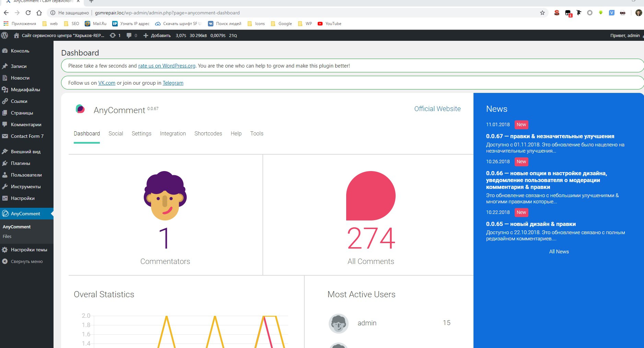Open the Google bookmarks folder
The image size is (644, 348).
tap(281, 24)
